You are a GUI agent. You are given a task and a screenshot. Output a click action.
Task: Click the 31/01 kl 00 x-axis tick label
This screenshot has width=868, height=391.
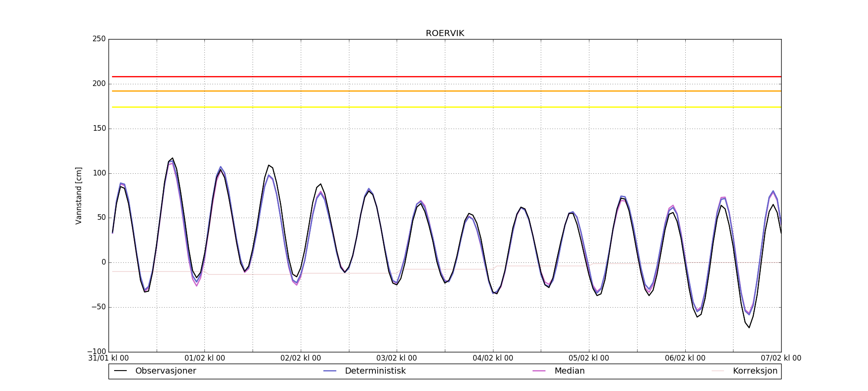tap(108, 358)
